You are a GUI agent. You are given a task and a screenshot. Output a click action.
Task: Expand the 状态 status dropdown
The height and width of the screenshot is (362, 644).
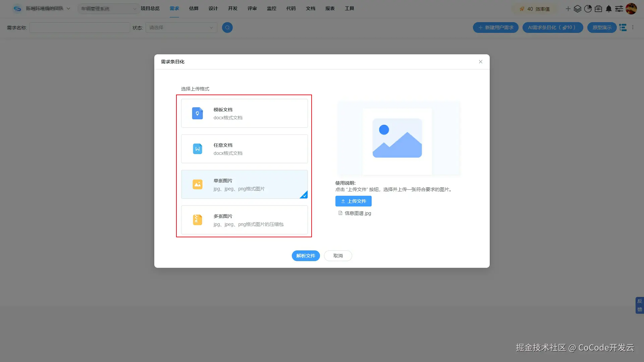tap(181, 27)
